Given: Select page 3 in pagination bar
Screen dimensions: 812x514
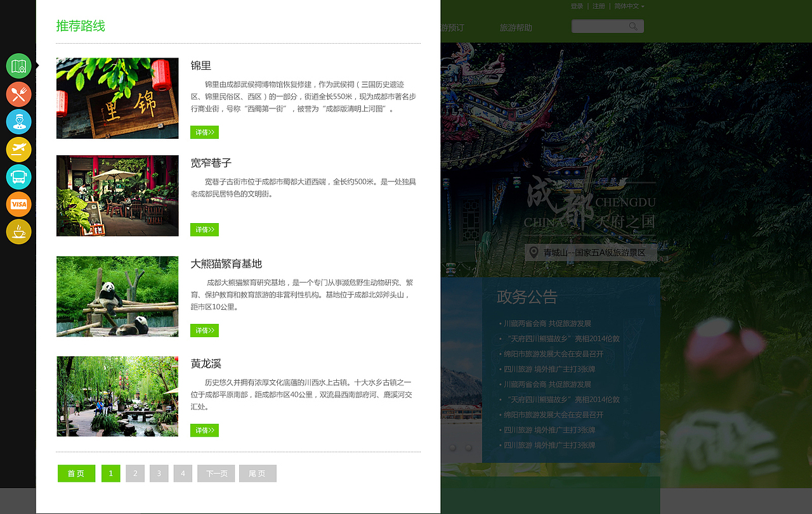Looking at the screenshot, I should (x=159, y=473).
